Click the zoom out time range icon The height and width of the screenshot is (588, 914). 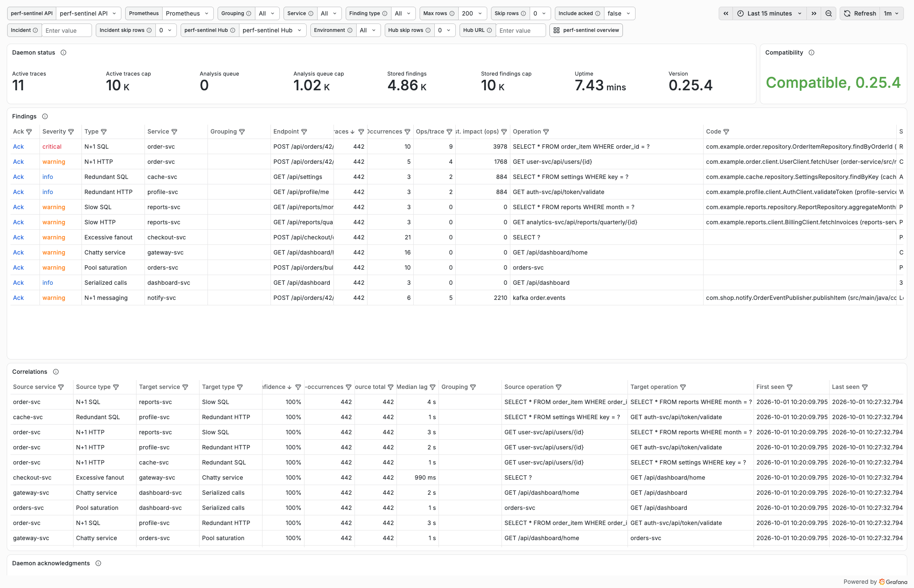pyautogui.click(x=828, y=13)
